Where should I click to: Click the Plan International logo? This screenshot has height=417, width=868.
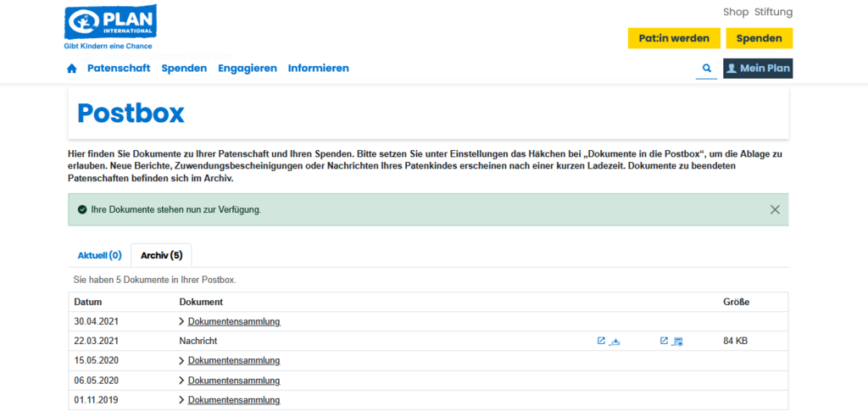pyautogui.click(x=110, y=27)
